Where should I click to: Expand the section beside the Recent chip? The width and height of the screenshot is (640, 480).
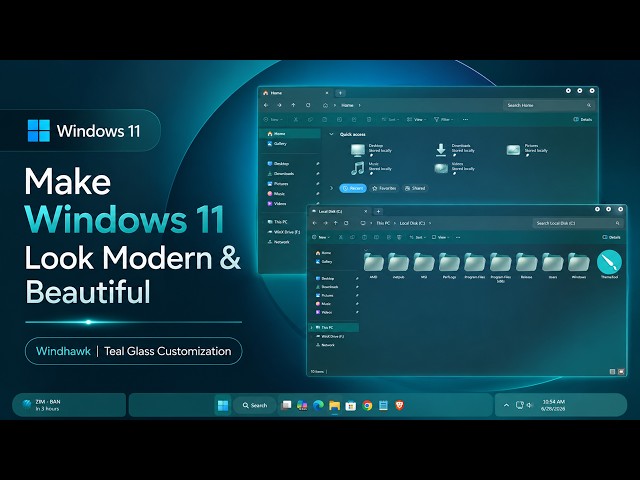[x=331, y=188]
